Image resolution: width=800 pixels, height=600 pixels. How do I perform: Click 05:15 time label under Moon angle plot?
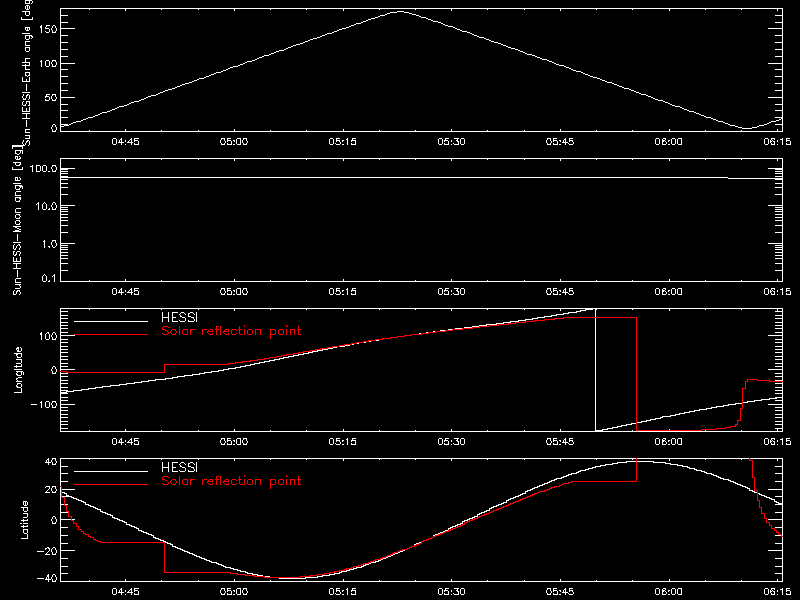(343, 291)
